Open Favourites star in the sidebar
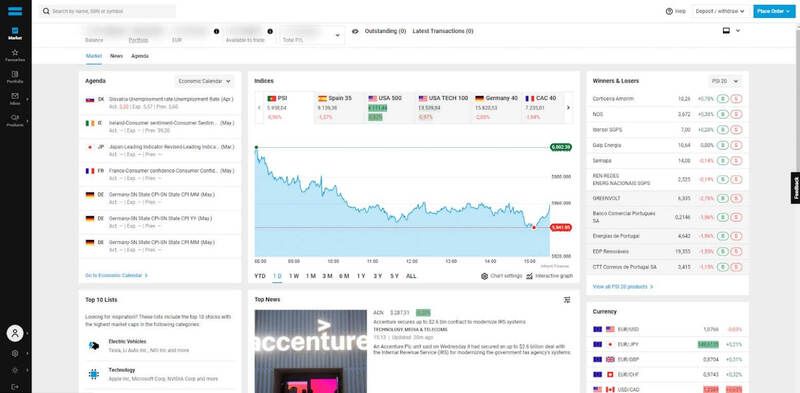 pyautogui.click(x=15, y=55)
